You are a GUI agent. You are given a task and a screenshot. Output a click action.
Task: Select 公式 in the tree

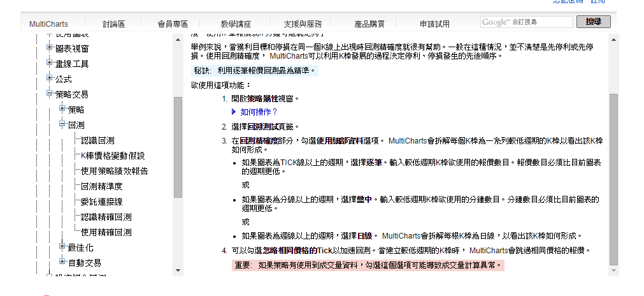coord(63,79)
